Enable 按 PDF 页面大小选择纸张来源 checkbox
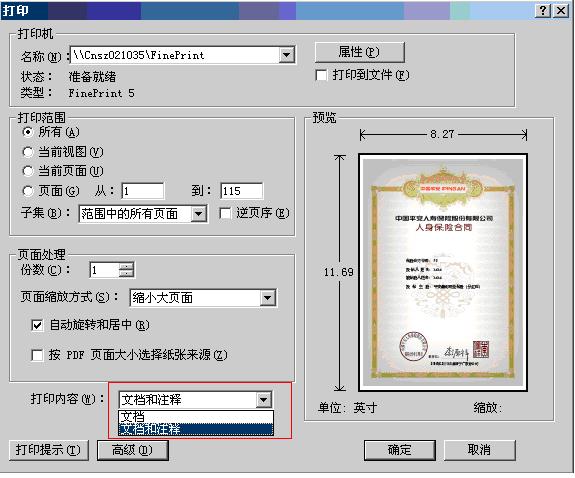 pyautogui.click(x=37, y=355)
